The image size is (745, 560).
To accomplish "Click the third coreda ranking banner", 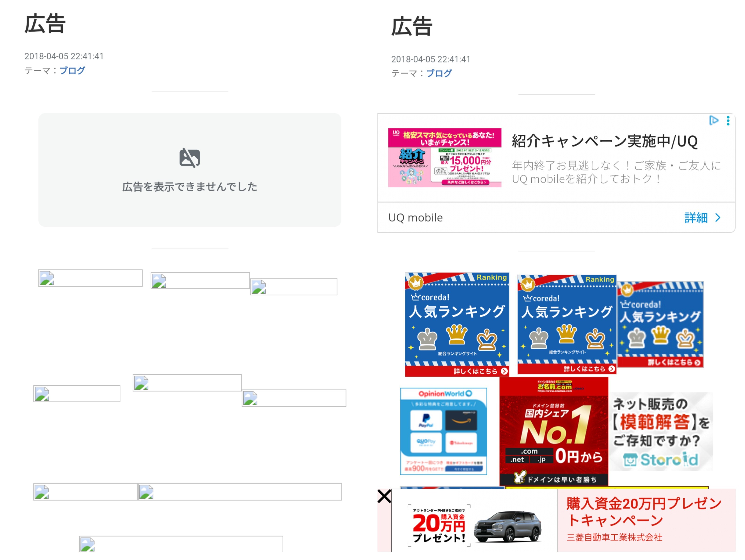I will click(660, 324).
